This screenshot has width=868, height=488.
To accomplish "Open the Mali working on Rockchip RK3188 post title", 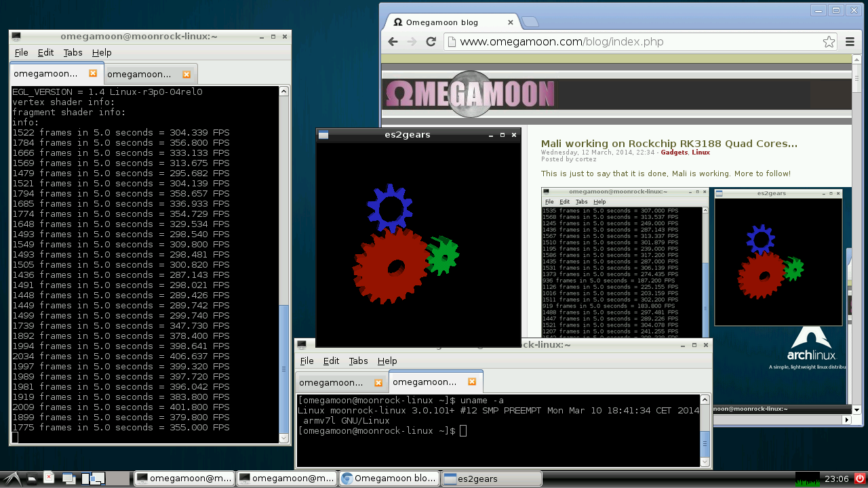I will tap(669, 144).
